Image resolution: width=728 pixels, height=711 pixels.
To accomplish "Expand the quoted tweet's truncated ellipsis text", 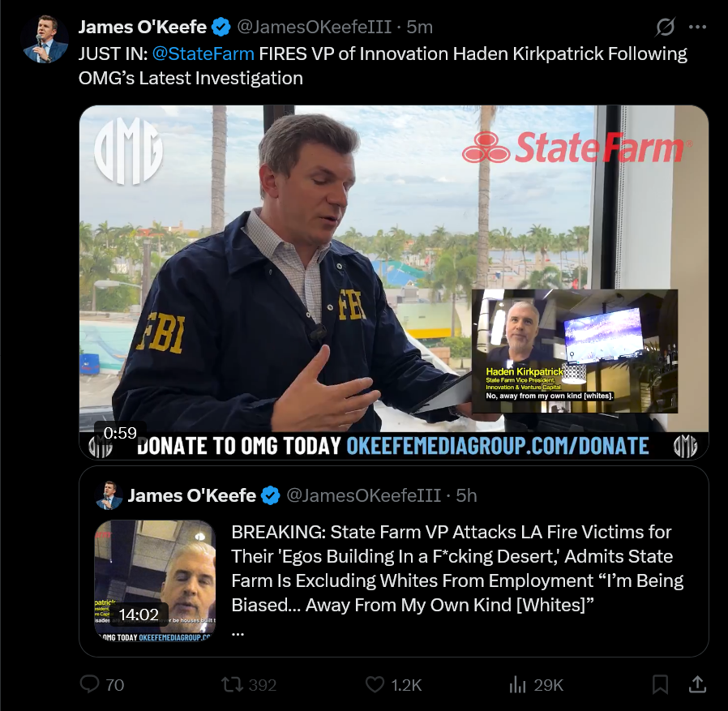I will click(238, 633).
